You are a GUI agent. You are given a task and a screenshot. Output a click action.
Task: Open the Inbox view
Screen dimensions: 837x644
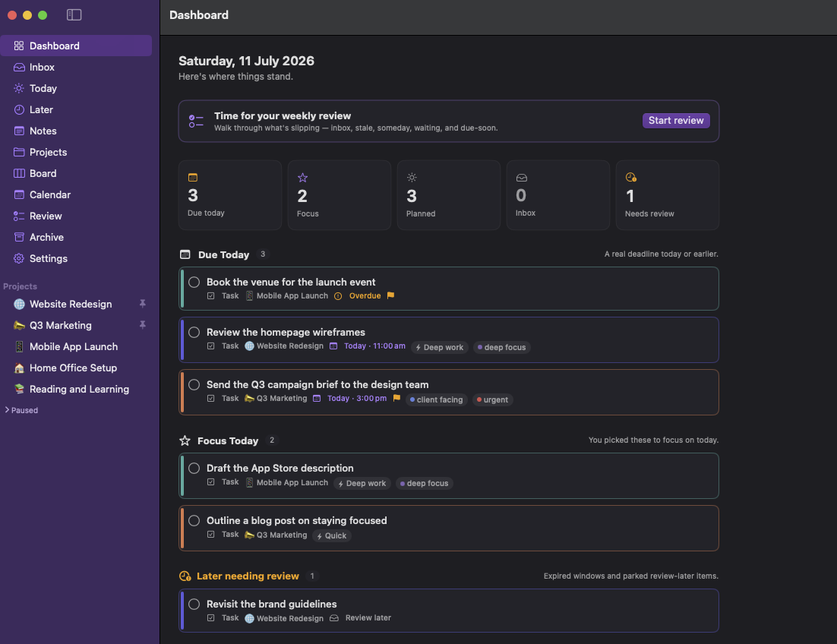pyautogui.click(x=76, y=68)
